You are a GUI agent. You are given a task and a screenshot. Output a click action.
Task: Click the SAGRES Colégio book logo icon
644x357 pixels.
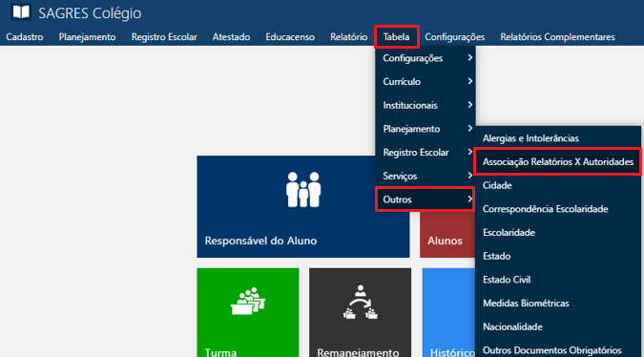click(x=21, y=12)
